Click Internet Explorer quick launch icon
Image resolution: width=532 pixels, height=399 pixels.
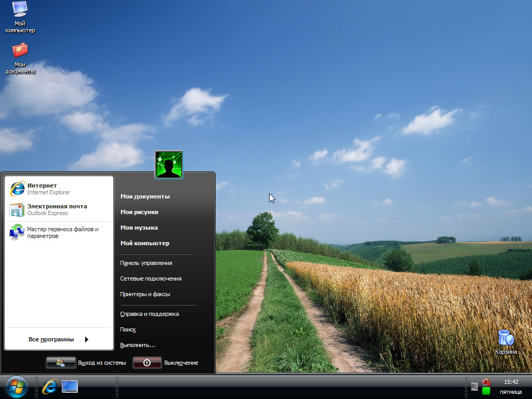[50, 386]
